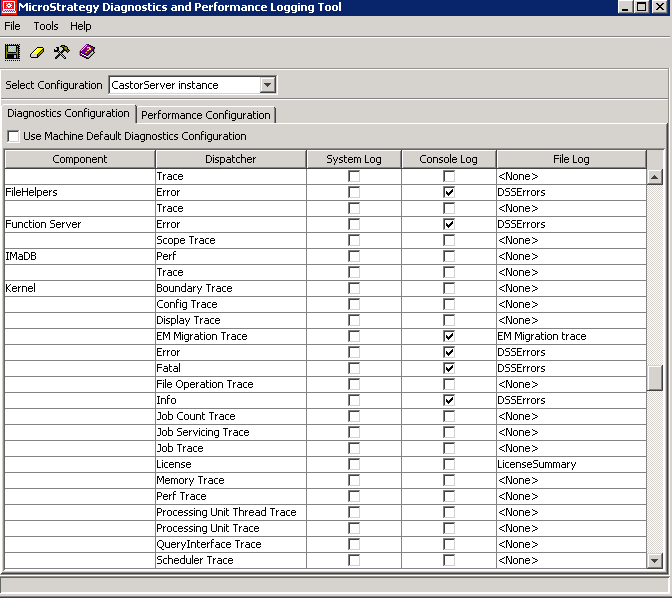This screenshot has height=598, width=672.
Task: Select File Log cell EM Migration trace
Action: pos(571,336)
